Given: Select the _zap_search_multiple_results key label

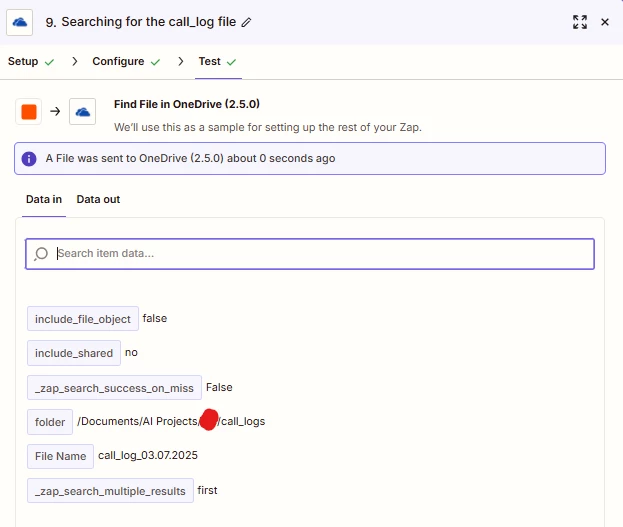Looking at the screenshot, I should [x=110, y=491].
